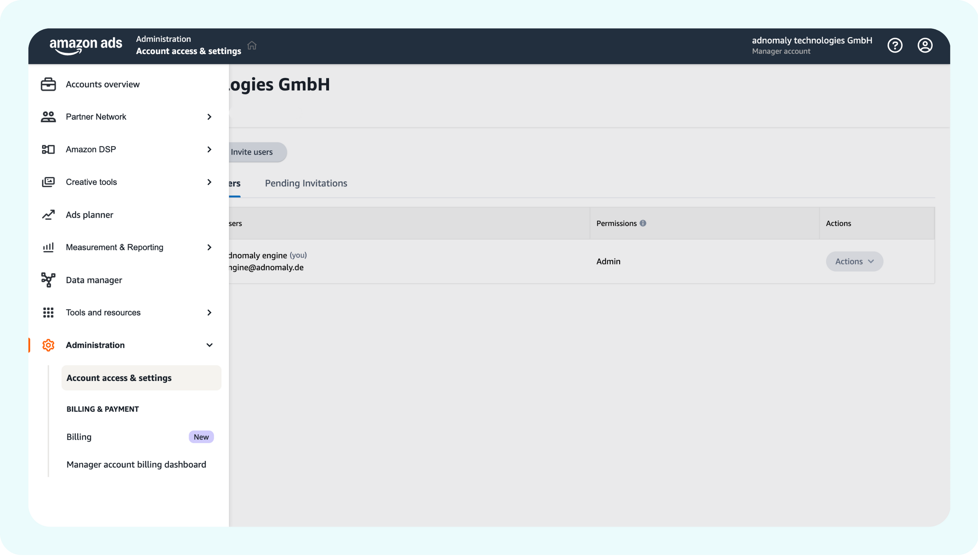Click the Ads planner trend icon
Screen dimensions: 980x556
tap(48, 214)
